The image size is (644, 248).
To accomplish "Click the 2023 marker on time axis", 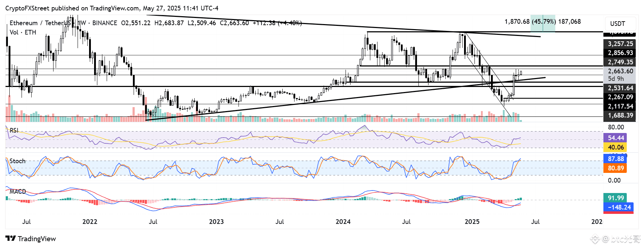I will tap(216, 222).
